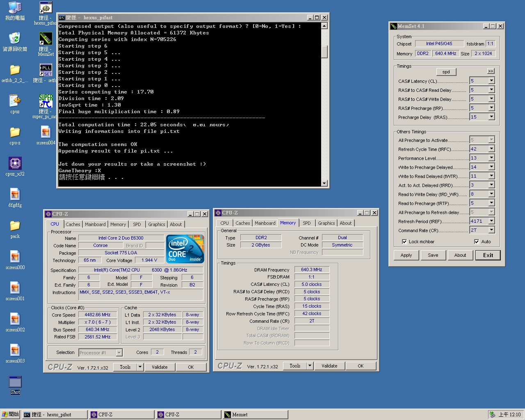Click the >> expand button in MemSet
The width and height of the screenshot is (525, 420).
(x=491, y=71)
